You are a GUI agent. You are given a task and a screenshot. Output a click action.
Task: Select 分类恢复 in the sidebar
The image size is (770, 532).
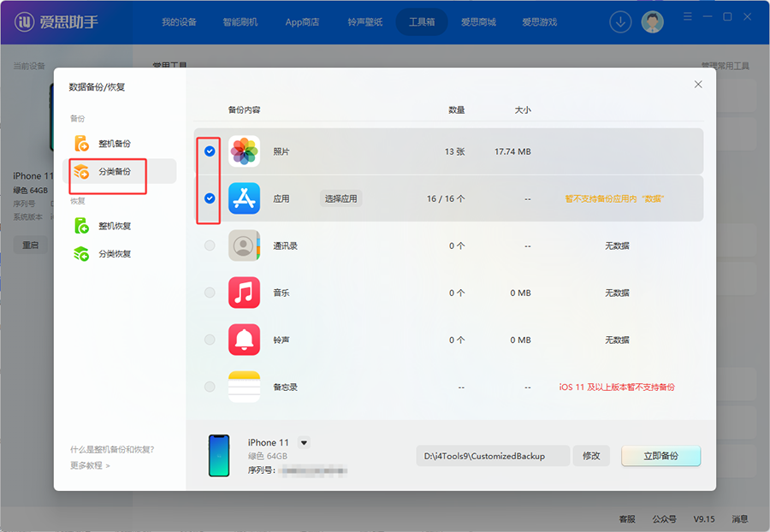119,254
